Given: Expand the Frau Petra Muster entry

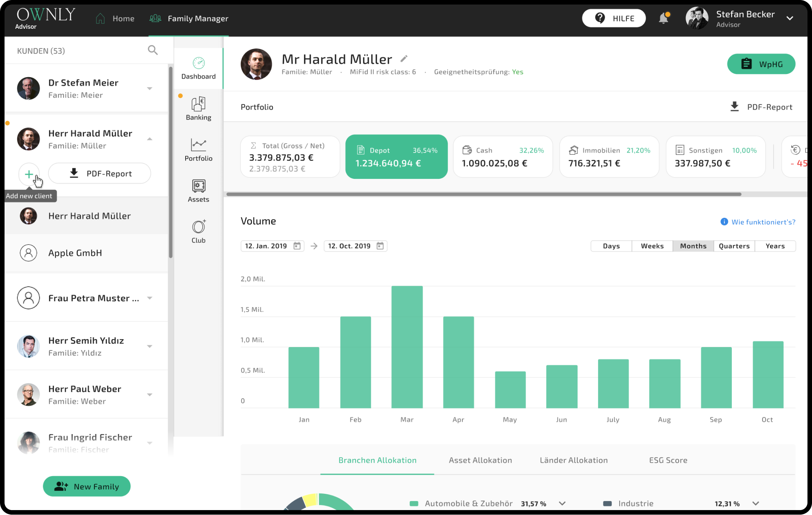Looking at the screenshot, I should click(x=150, y=298).
